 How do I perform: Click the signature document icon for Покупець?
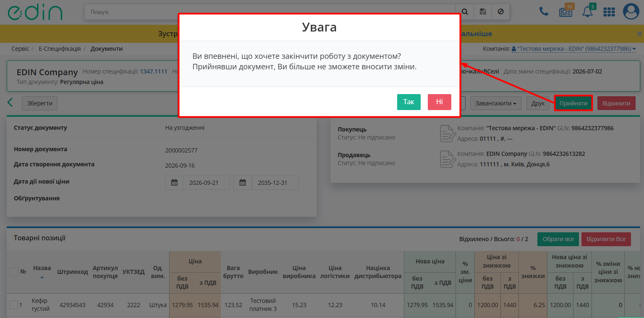point(448,133)
